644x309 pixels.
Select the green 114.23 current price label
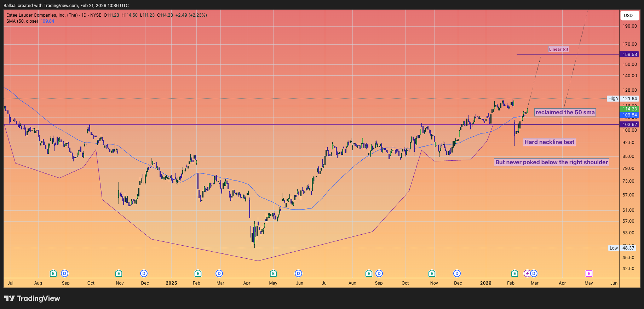pos(629,109)
